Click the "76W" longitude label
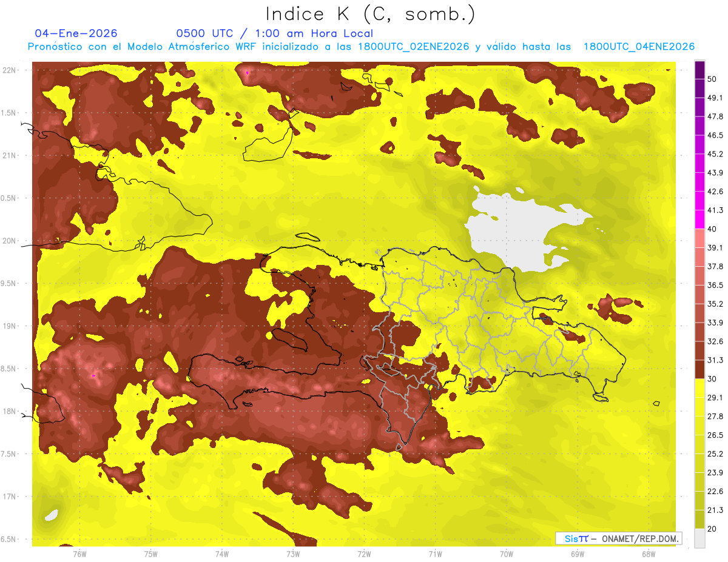728x562 pixels. pyautogui.click(x=79, y=554)
